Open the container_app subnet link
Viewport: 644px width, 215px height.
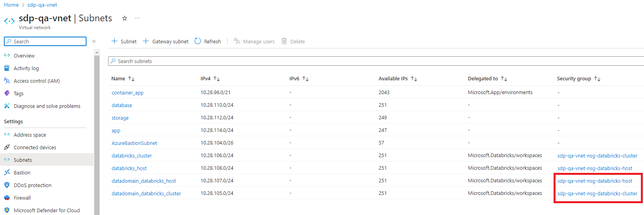click(x=127, y=93)
